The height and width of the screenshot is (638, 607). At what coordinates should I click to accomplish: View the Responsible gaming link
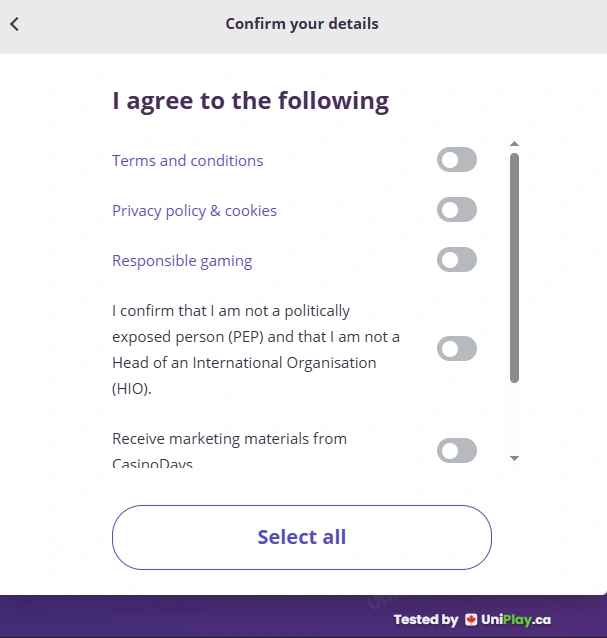(x=182, y=261)
